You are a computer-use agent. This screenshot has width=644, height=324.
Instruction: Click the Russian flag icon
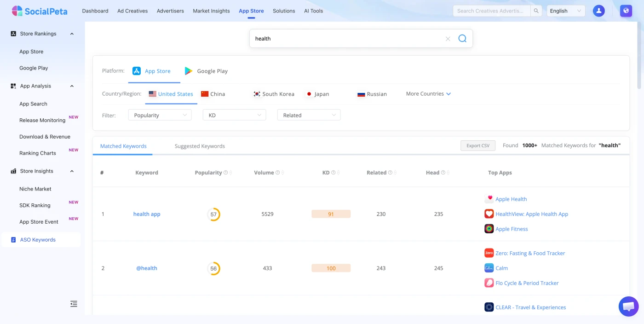coord(361,94)
